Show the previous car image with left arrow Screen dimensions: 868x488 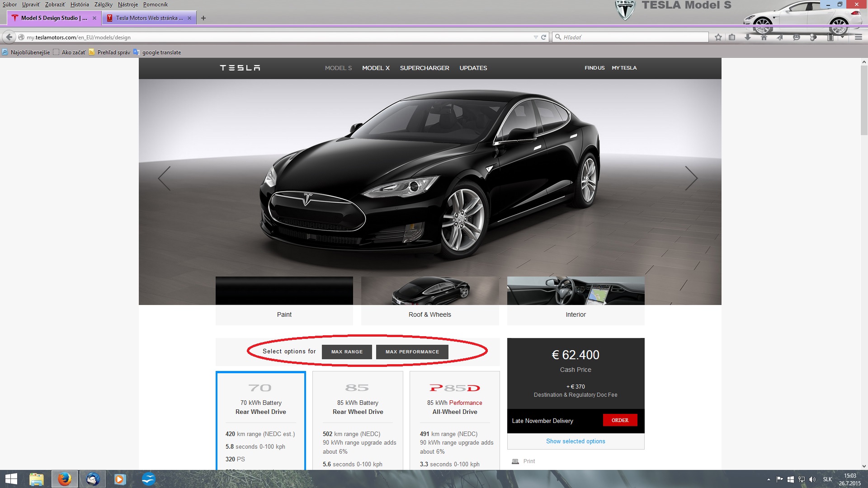[x=164, y=178]
